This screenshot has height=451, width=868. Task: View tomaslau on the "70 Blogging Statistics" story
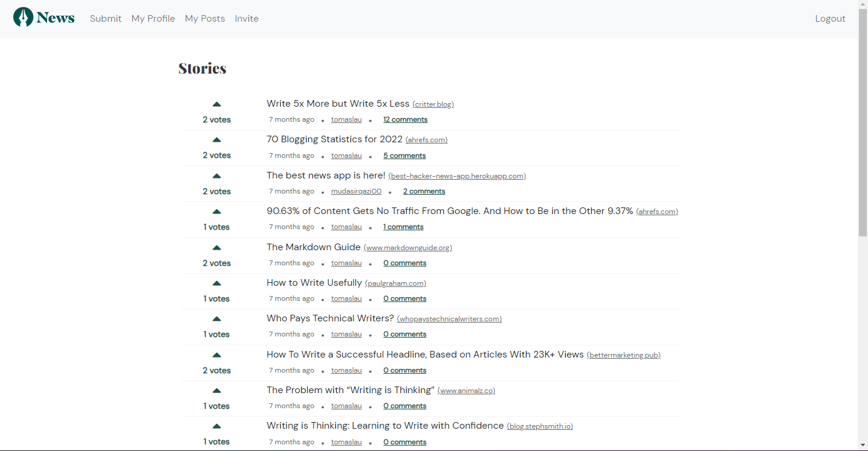point(346,156)
